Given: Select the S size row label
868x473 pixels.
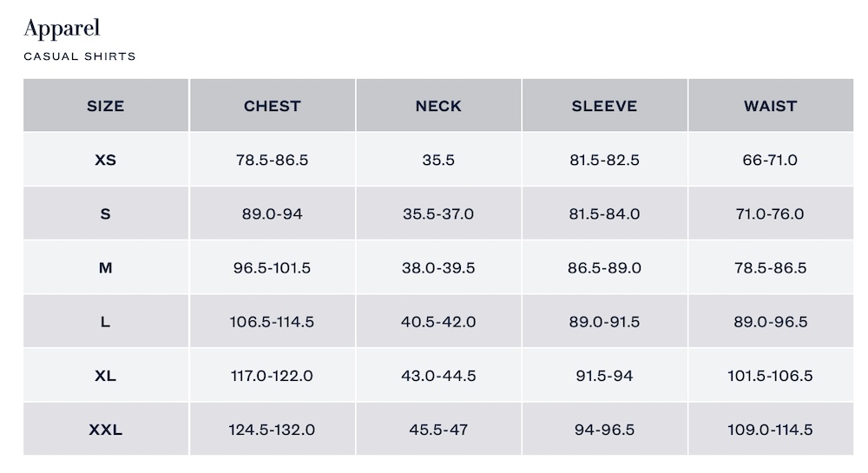Looking at the screenshot, I should point(106,214).
